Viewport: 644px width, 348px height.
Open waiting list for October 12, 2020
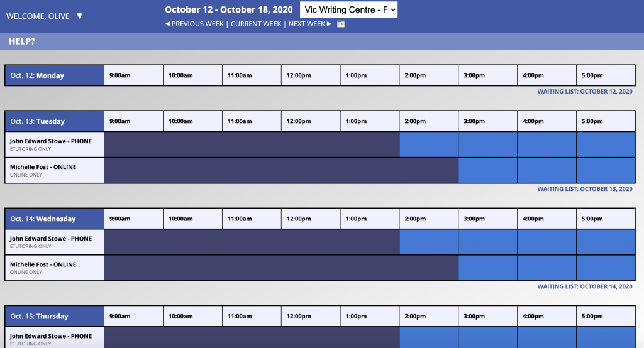click(584, 92)
